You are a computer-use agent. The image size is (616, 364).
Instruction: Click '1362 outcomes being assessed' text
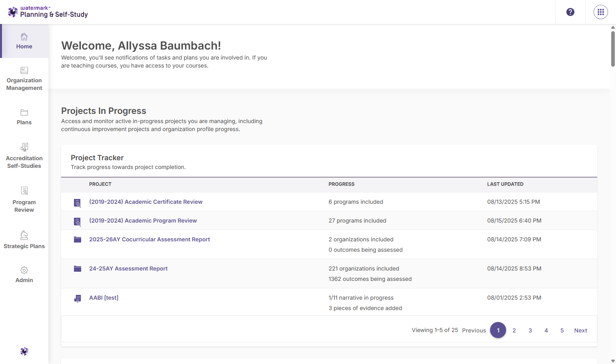tap(370, 279)
